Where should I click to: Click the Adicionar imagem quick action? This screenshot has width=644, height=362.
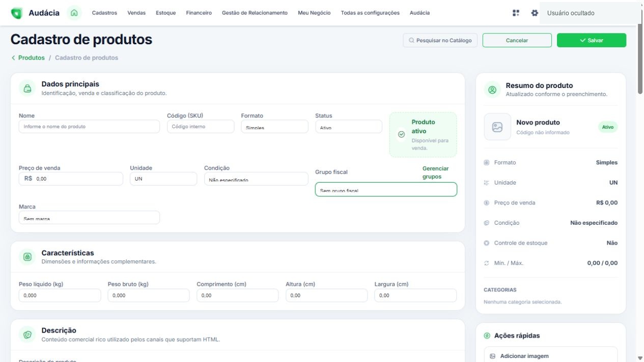[551, 356]
